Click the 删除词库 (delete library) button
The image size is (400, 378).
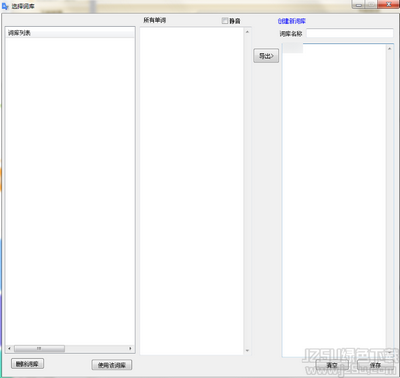(x=27, y=364)
